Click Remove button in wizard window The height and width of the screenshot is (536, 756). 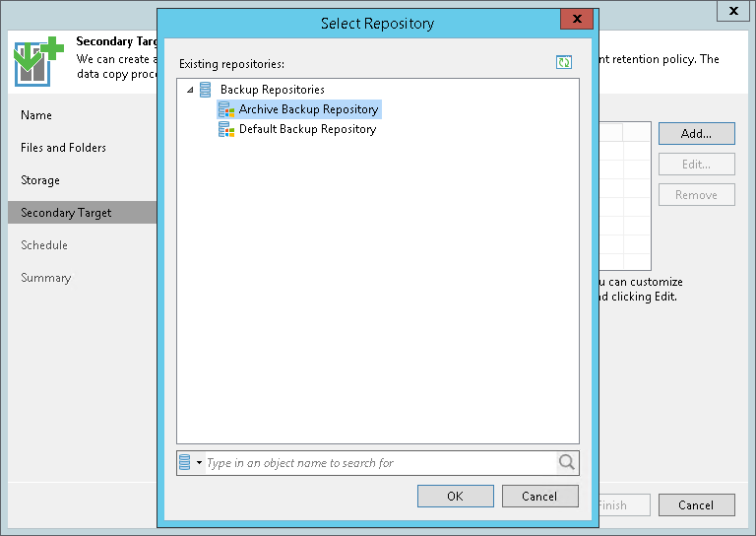coord(697,195)
